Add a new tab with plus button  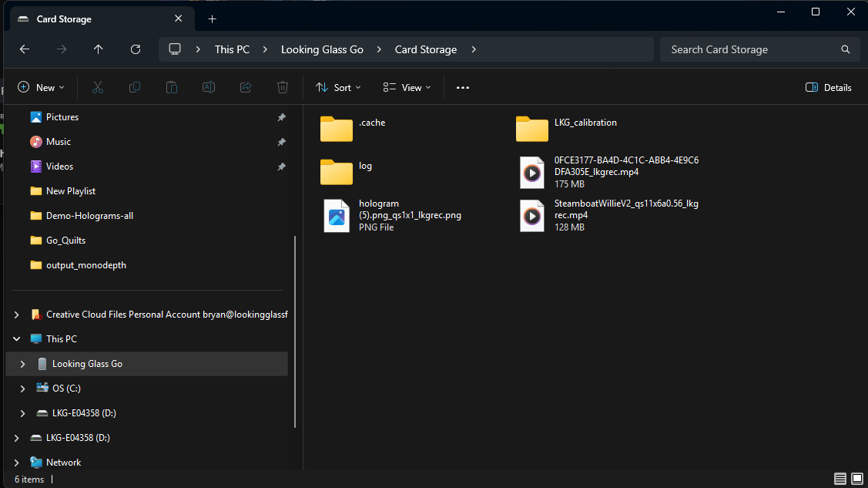click(x=213, y=19)
